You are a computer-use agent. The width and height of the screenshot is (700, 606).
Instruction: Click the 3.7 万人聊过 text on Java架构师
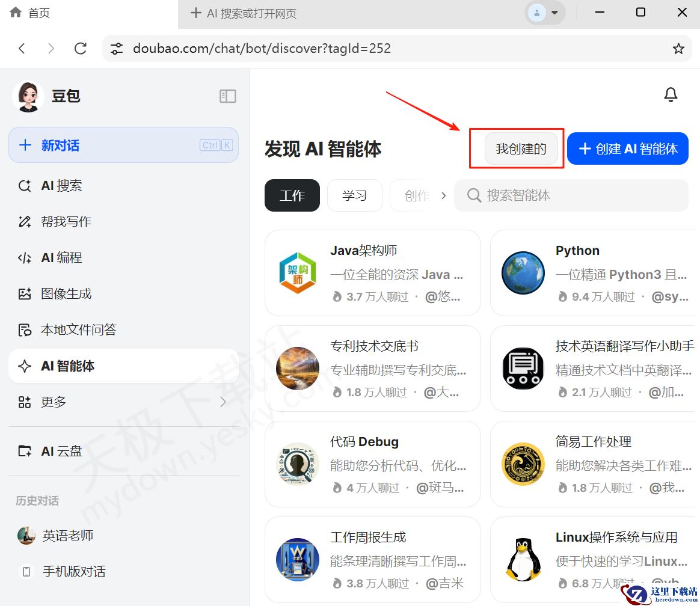click(x=377, y=297)
